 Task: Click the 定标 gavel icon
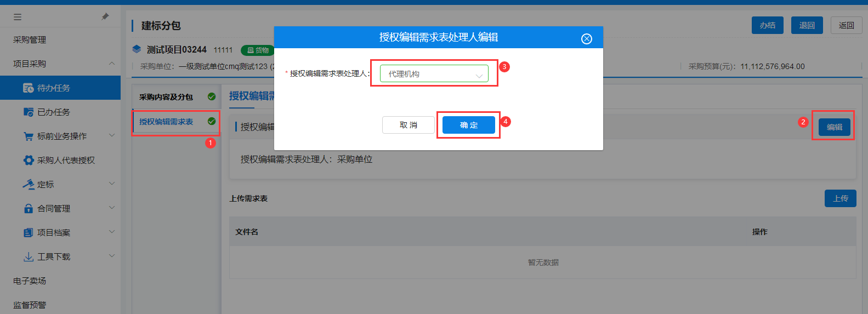point(29,185)
